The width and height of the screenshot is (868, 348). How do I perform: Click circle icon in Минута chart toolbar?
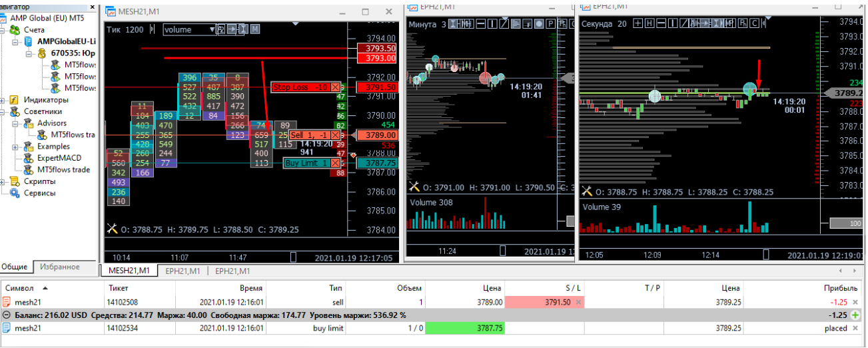pyautogui.click(x=539, y=23)
